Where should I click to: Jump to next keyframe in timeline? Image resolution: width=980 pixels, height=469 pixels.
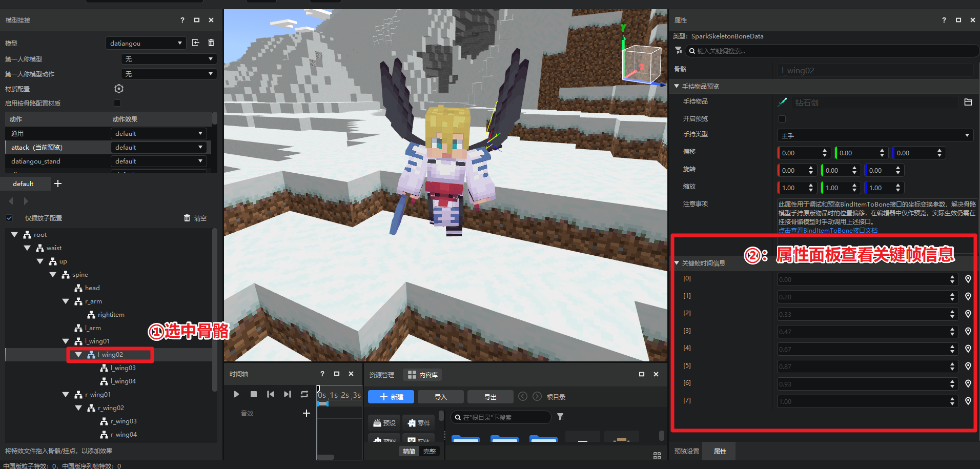(x=288, y=394)
